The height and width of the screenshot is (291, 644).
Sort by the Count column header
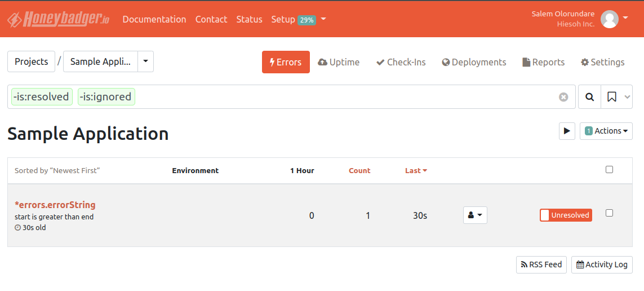359,170
